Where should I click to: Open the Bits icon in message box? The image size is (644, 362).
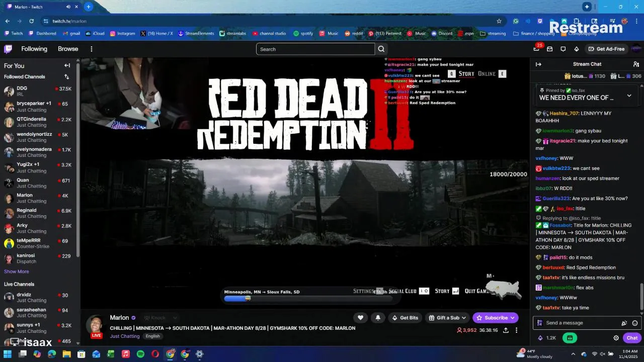(x=624, y=323)
